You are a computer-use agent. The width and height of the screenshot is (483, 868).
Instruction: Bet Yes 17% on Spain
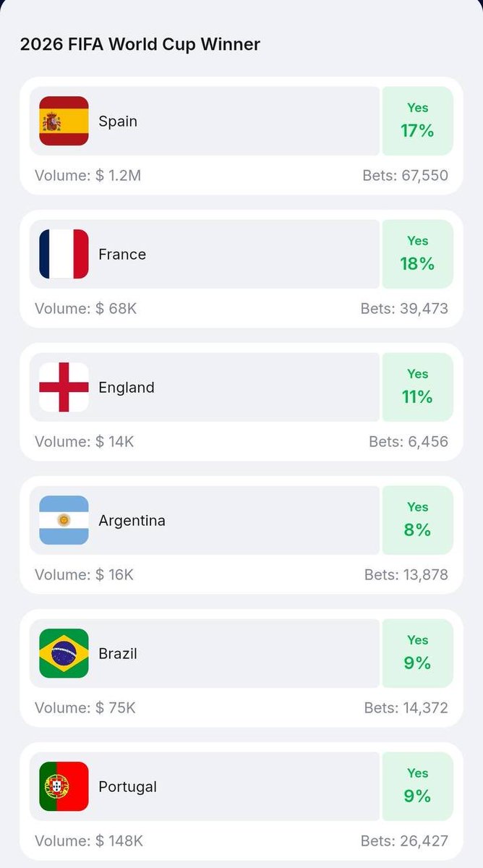click(417, 121)
